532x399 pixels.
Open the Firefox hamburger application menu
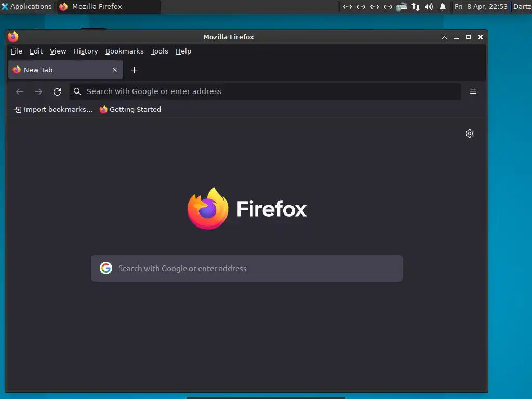[x=473, y=91]
